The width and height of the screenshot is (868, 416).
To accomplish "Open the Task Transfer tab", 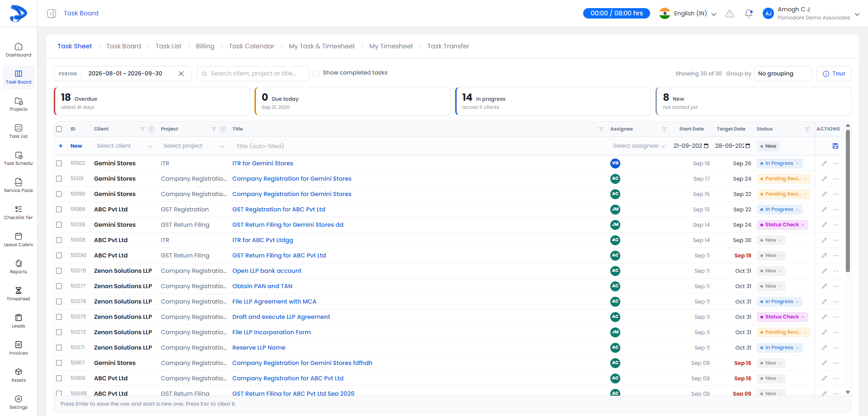I will coord(448,46).
